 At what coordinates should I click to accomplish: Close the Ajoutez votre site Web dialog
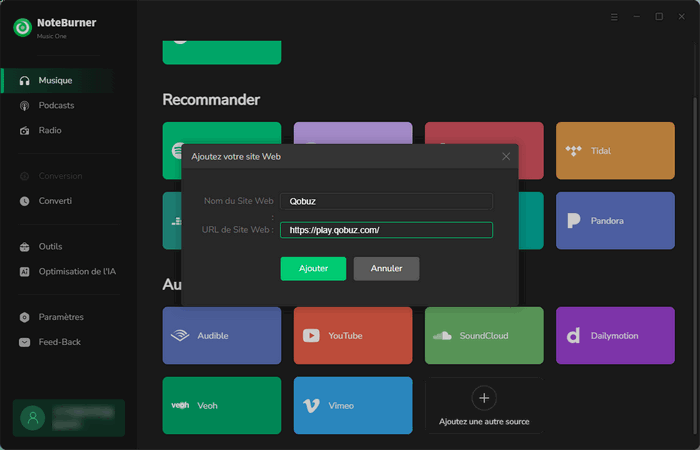click(506, 157)
